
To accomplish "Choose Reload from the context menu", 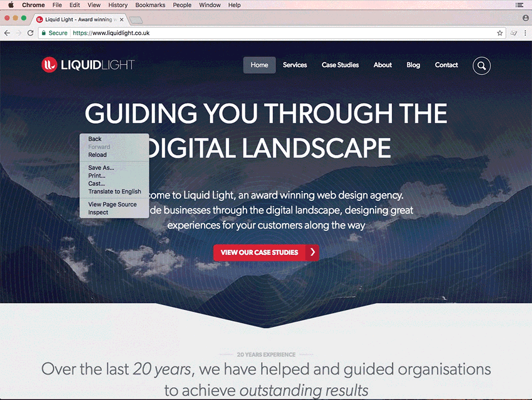I will pyautogui.click(x=114, y=155).
